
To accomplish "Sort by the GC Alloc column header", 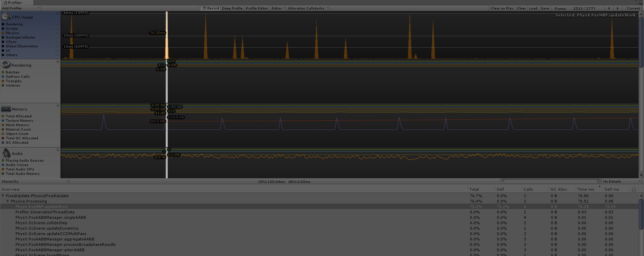I will [562, 189].
